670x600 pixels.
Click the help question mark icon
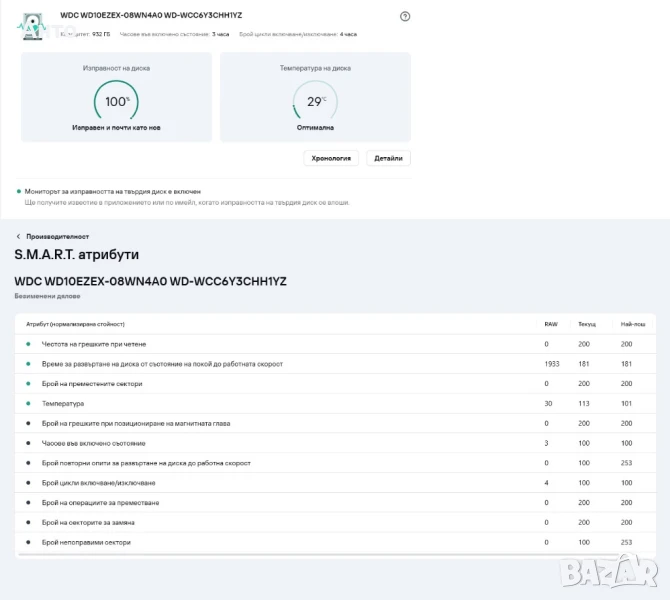405,16
